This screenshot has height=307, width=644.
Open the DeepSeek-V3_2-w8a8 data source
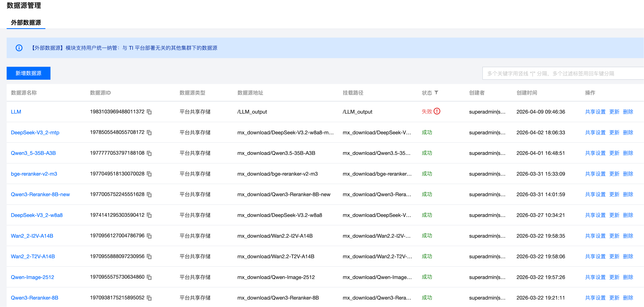click(x=37, y=215)
